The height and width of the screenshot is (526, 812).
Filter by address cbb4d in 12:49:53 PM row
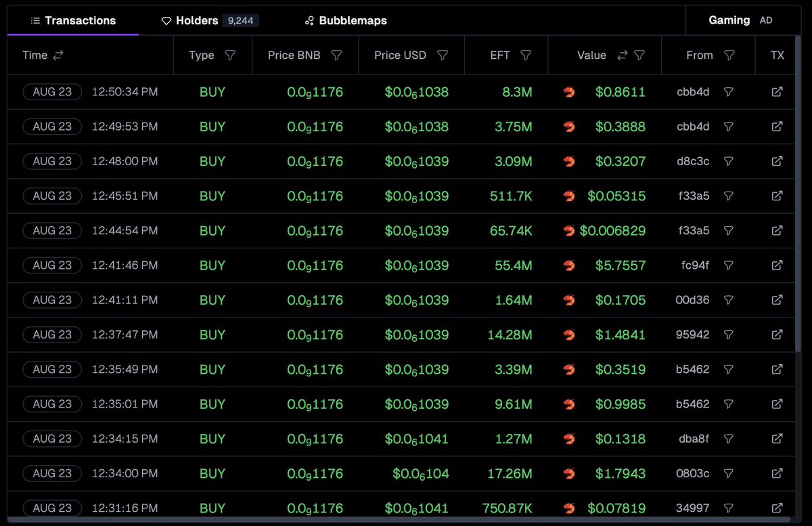pos(729,127)
